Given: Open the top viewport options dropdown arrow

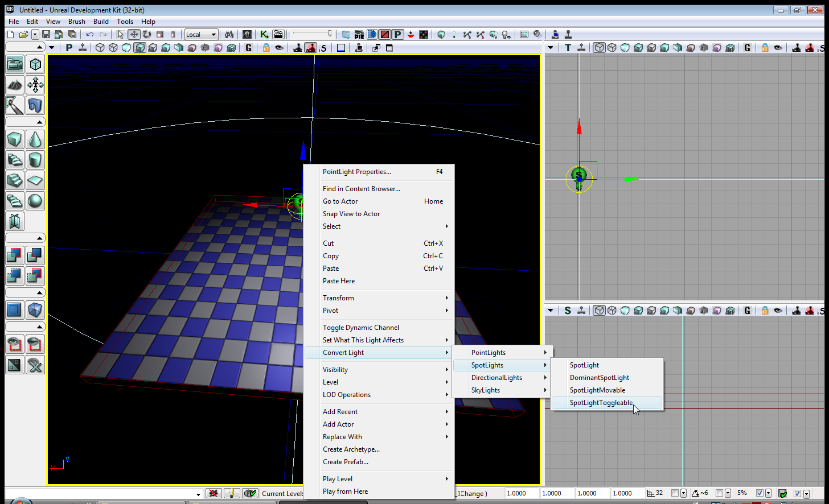Looking at the screenshot, I should click(x=550, y=48).
